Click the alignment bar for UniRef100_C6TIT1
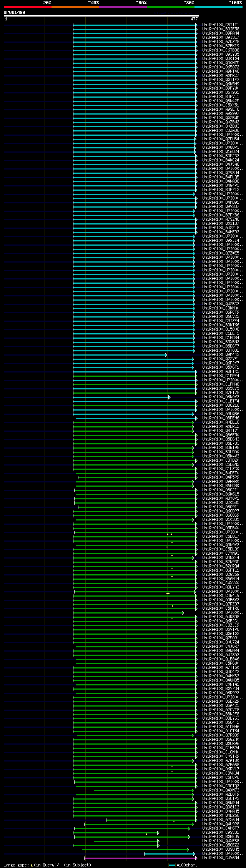Image resolution: width=246 pixels, height=868 pixels. [135, 25]
